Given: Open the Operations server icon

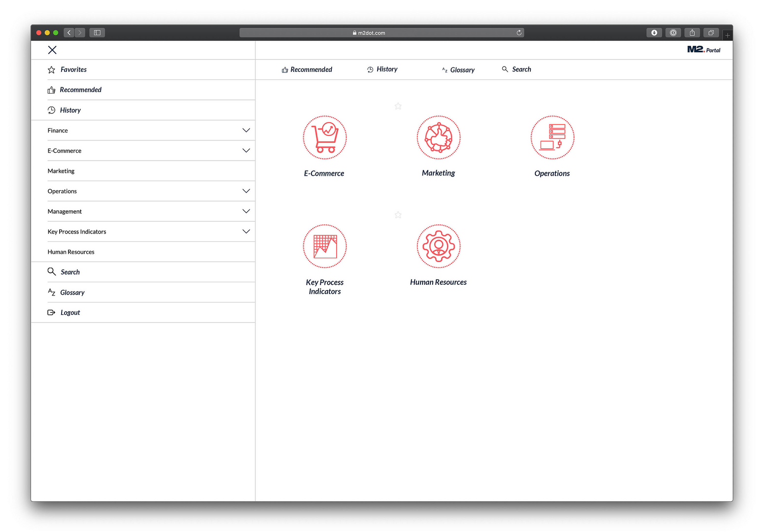Looking at the screenshot, I should (x=552, y=137).
